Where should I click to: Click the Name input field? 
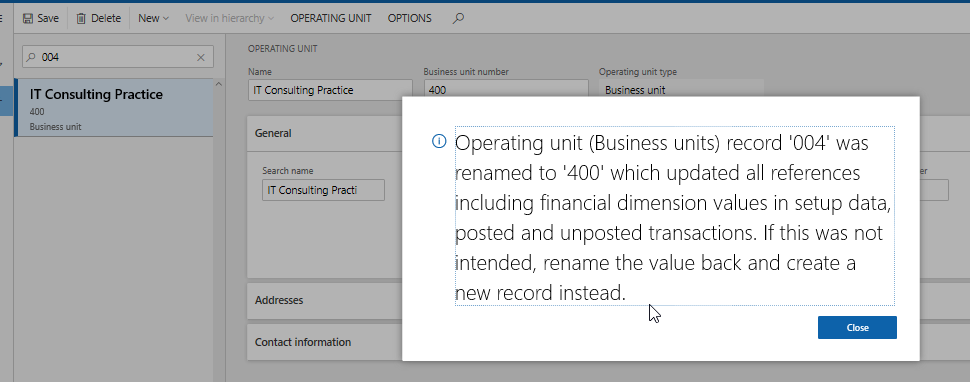tap(330, 90)
